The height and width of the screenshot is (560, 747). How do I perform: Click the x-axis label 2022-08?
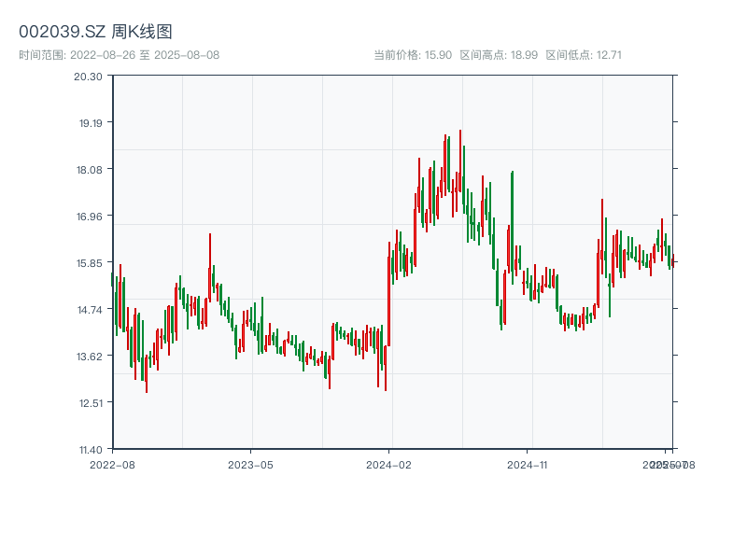pyautogui.click(x=112, y=465)
